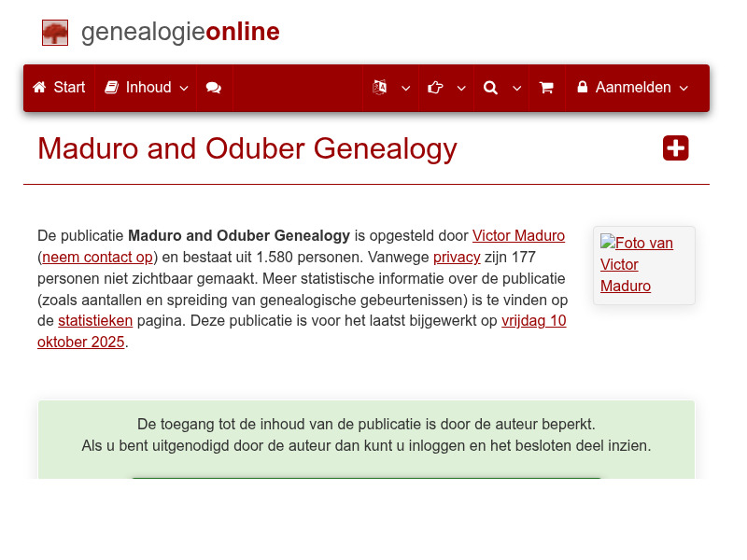The height and width of the screenshot is (560, 747).
Task: Go to Start home menu item
Action: (59, 88)
